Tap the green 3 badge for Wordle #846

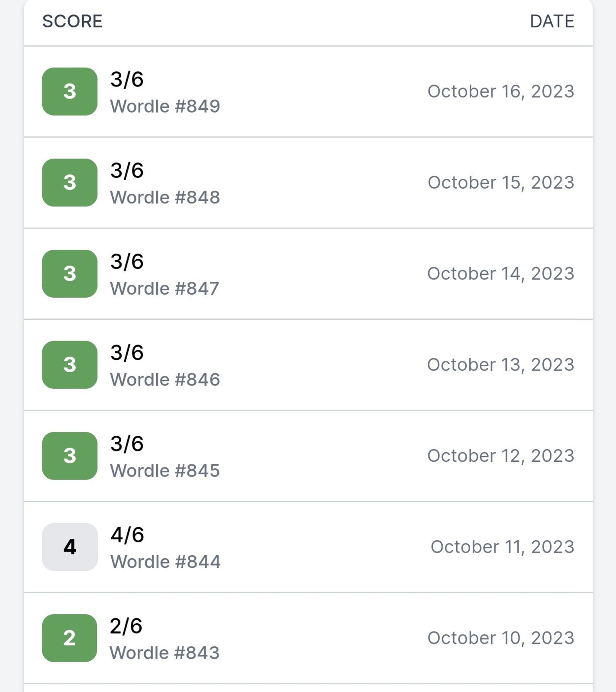[70, 365]
